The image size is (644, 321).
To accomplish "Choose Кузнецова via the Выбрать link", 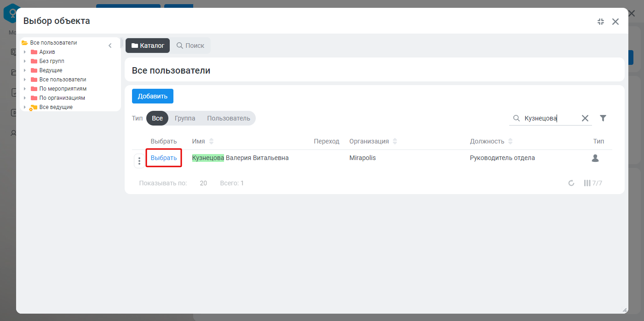I will 164,158.
